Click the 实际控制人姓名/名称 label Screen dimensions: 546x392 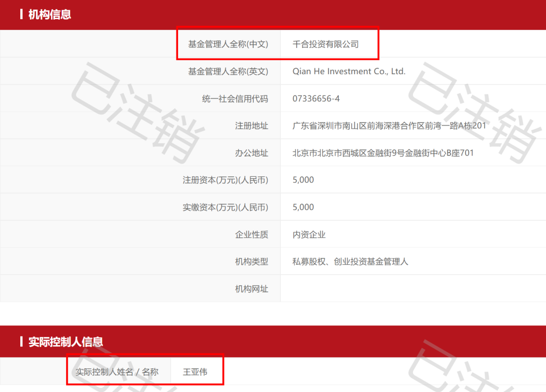(117, 371)
